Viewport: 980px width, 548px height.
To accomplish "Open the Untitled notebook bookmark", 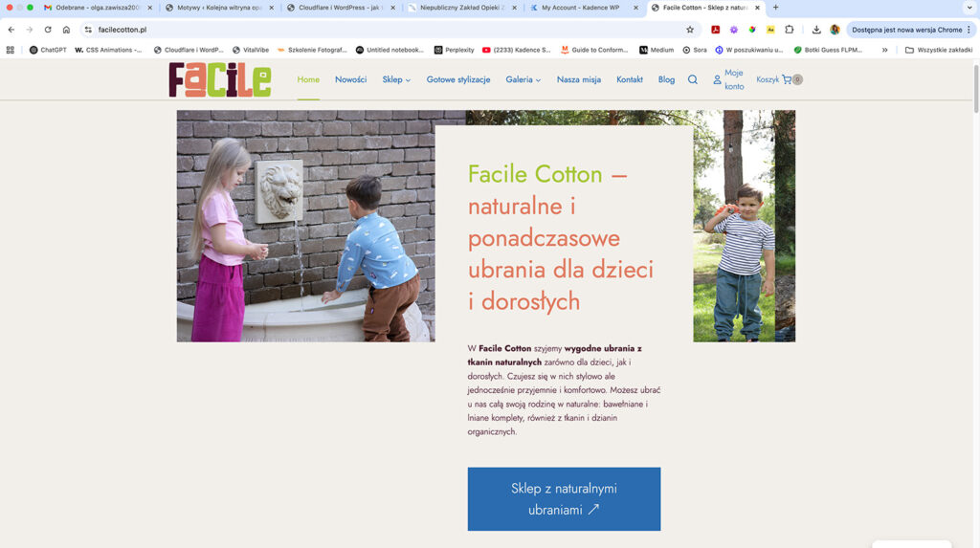I will pos(390,50).
